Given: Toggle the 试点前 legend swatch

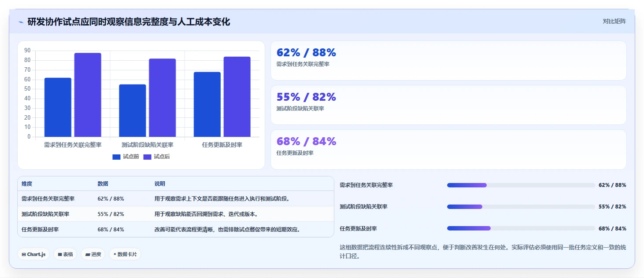Looking at the screenshot, I should (x=116, y=157).
